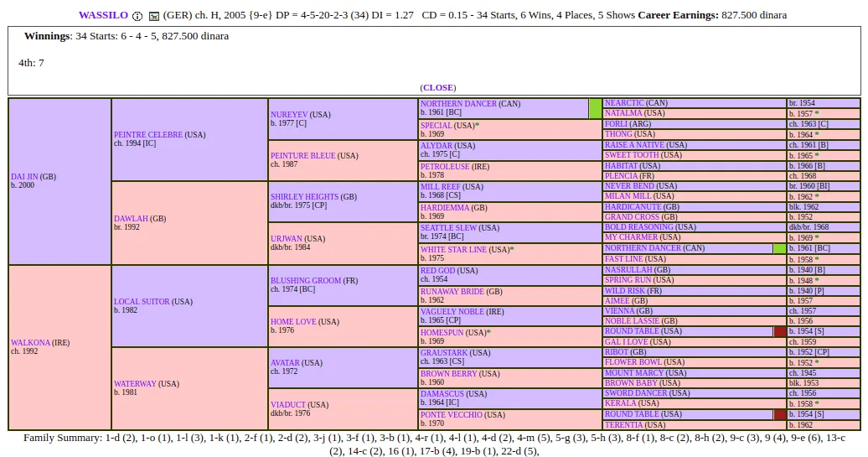This screenshot has width=868, height=457.
Task: Click HABITAT (USA) ancestor
Action: coord(621,166)
